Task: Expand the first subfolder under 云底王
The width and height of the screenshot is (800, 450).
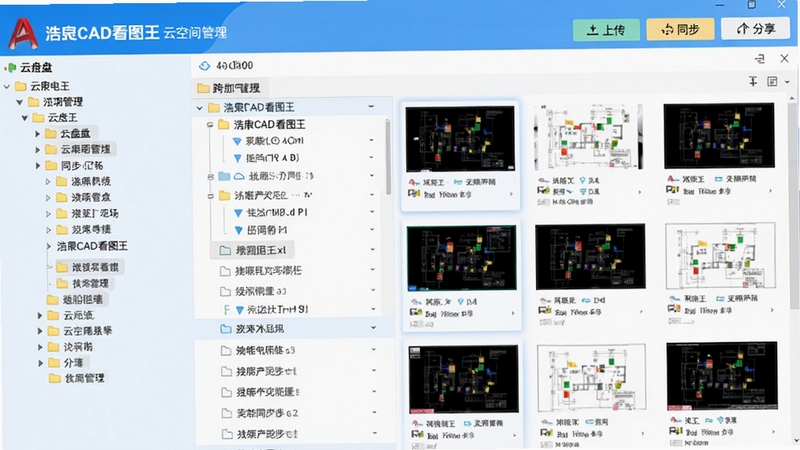Action: (37, 134)
